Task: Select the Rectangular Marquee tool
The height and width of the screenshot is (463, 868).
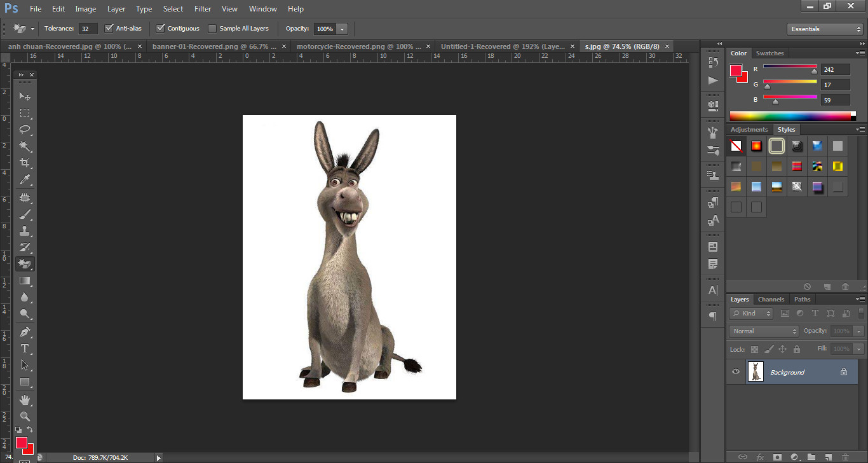Action: 25,113
